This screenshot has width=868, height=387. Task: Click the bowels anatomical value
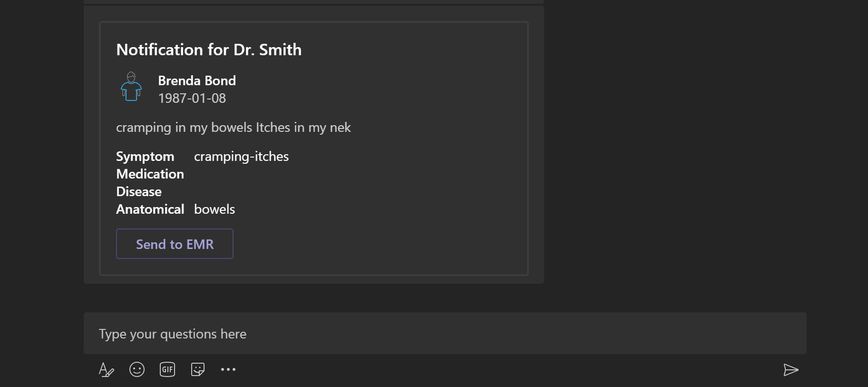click(215, 209)
